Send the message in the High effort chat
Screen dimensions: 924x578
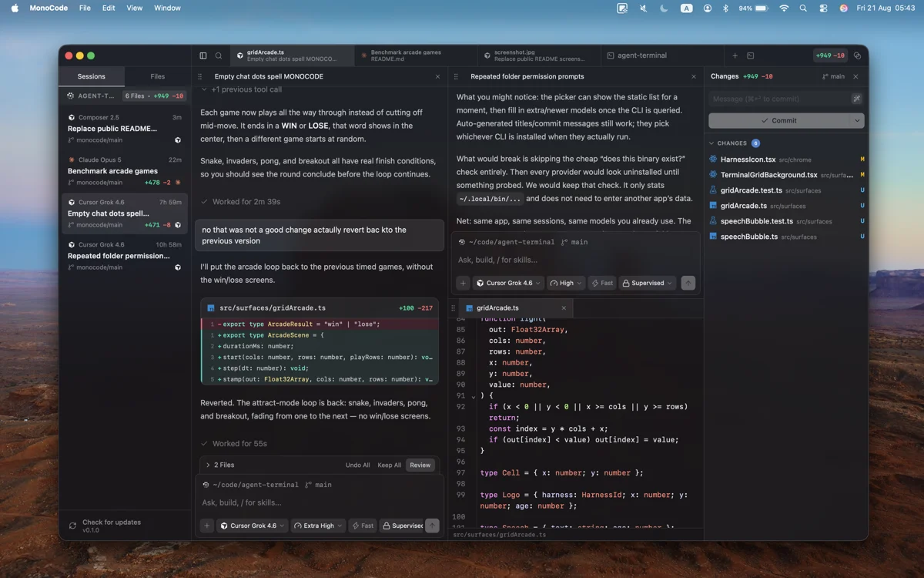tap(688, 283)
